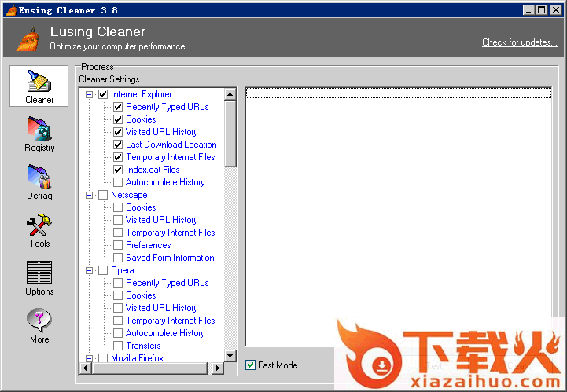
Task: Click the tree horizontal scrollbar thumb
Action: click(149, 368)
